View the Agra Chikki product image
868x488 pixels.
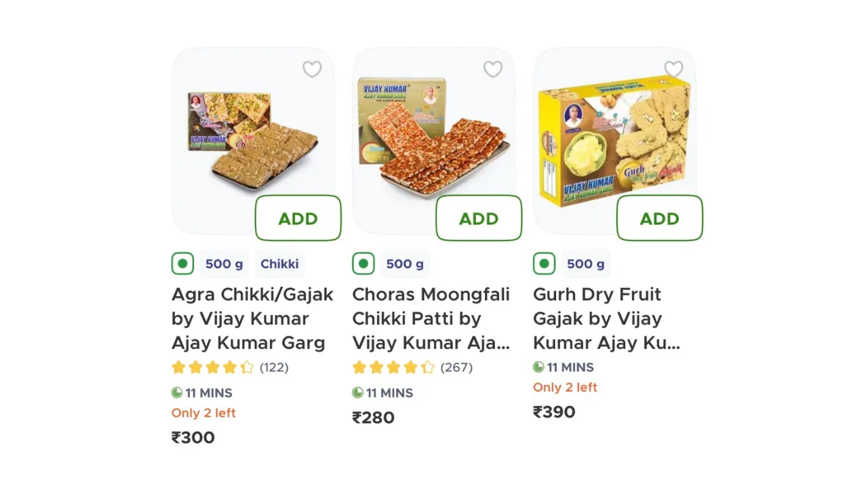[x=251, y=139]
